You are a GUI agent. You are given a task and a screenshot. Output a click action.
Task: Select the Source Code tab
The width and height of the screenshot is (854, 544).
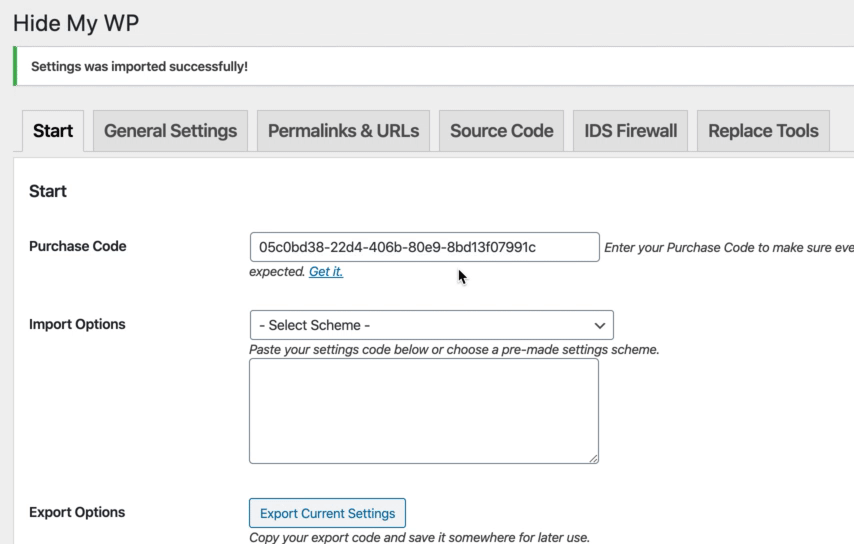pos(501,131)
